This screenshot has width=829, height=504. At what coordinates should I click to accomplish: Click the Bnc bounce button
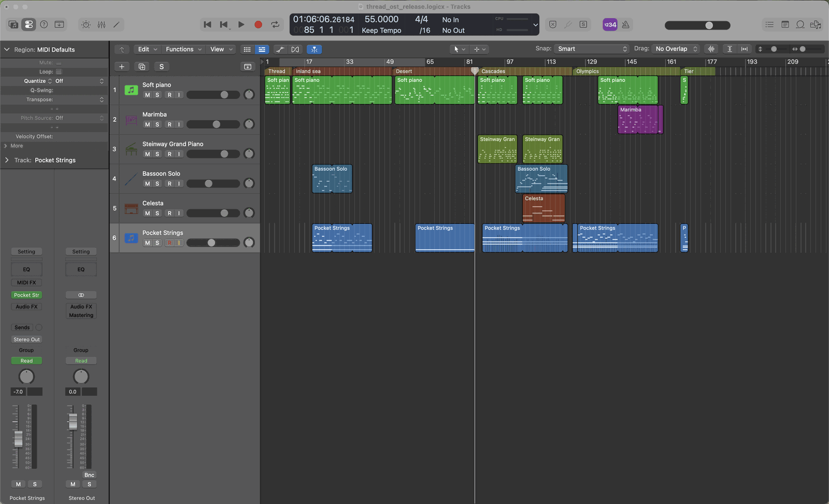tap(89, 475)
